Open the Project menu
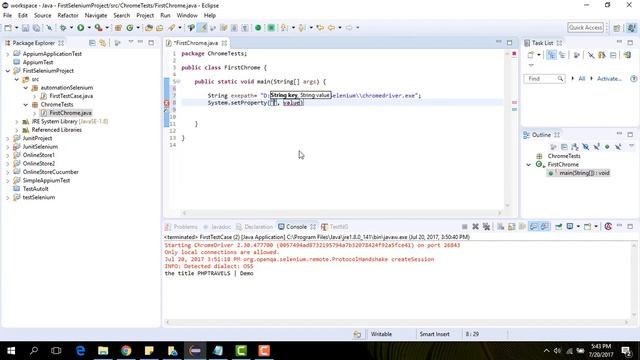 point(145,16)
